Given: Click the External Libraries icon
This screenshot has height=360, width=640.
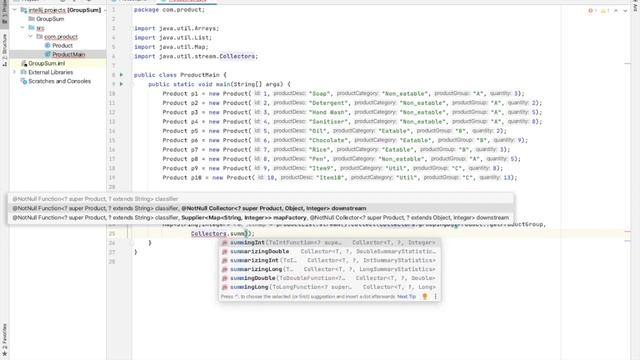Looking at the screenshot, I should [24, 72].
